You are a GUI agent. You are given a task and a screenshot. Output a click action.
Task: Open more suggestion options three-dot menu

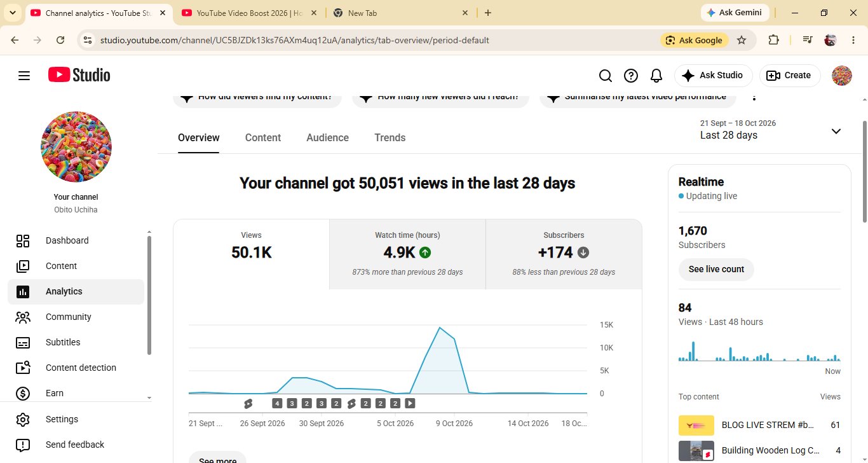pos(754,97)
